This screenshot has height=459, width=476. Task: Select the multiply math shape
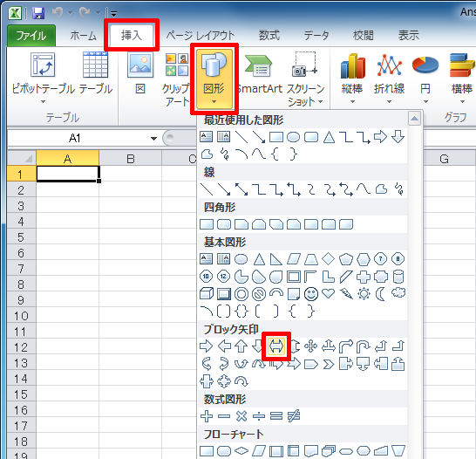point(241,416)
